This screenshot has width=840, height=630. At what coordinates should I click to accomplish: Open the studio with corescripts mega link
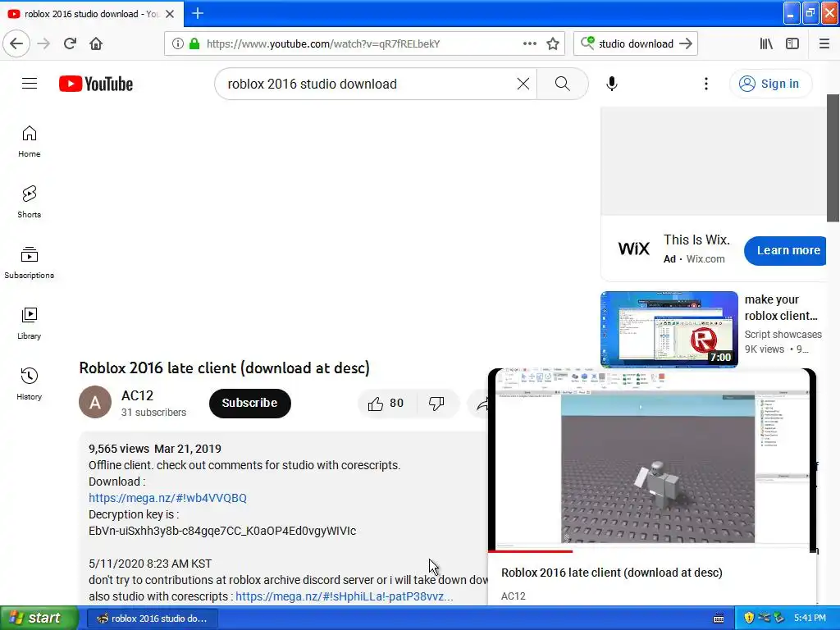coord(345,596)
